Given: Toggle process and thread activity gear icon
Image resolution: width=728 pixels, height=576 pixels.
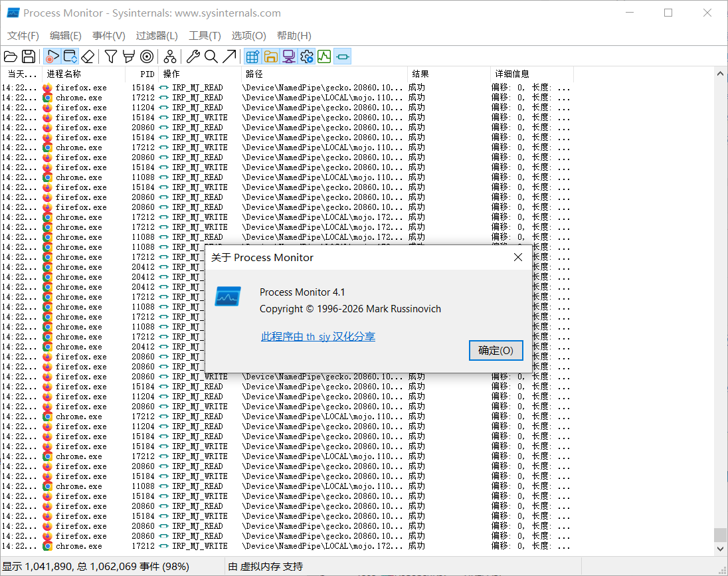Looking at the screenshot, I should (306, 56).
